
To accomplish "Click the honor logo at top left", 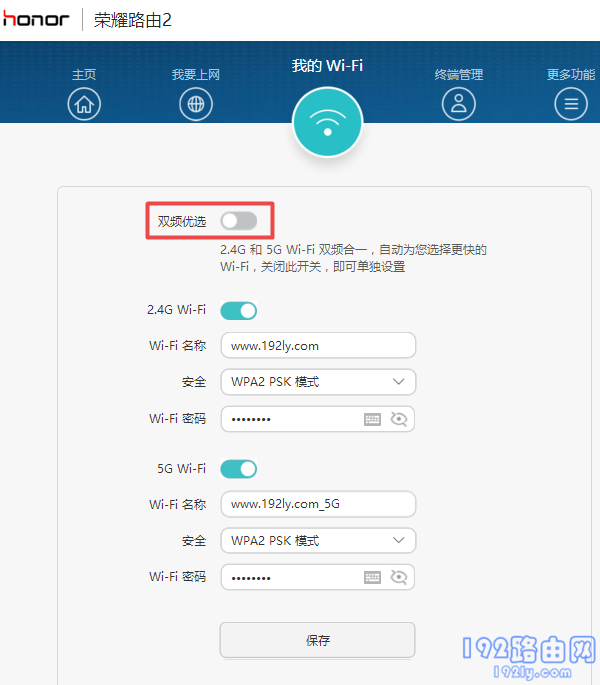I will pyautogui.click(x=36, y=19).
